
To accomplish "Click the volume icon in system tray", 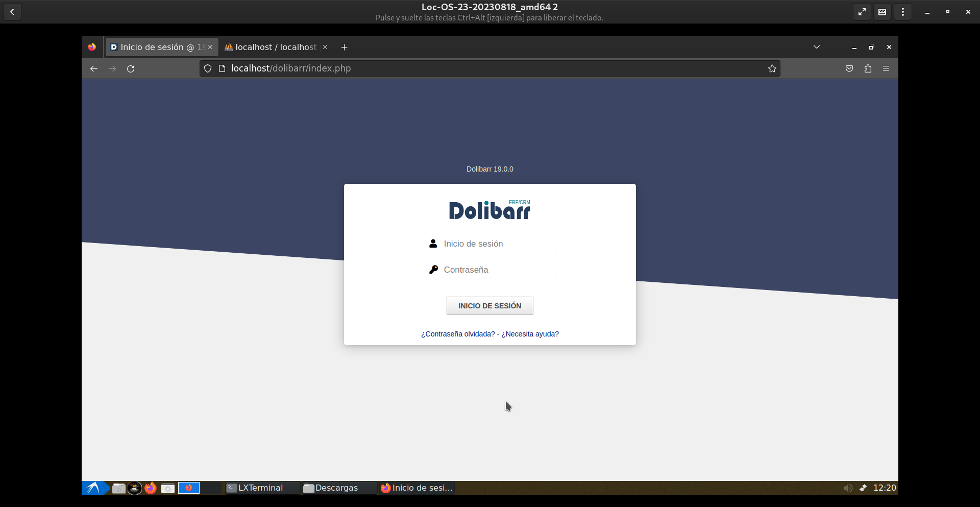I will (x=848, y=488).
